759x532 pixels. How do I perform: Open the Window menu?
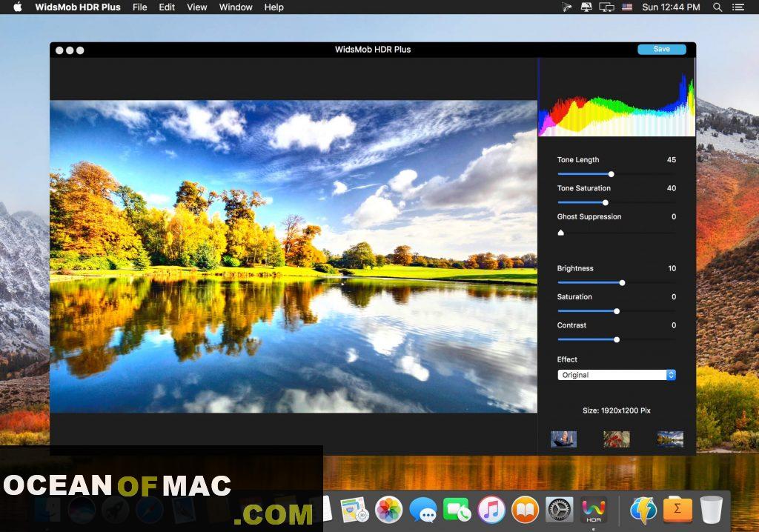tap(236, 7)
